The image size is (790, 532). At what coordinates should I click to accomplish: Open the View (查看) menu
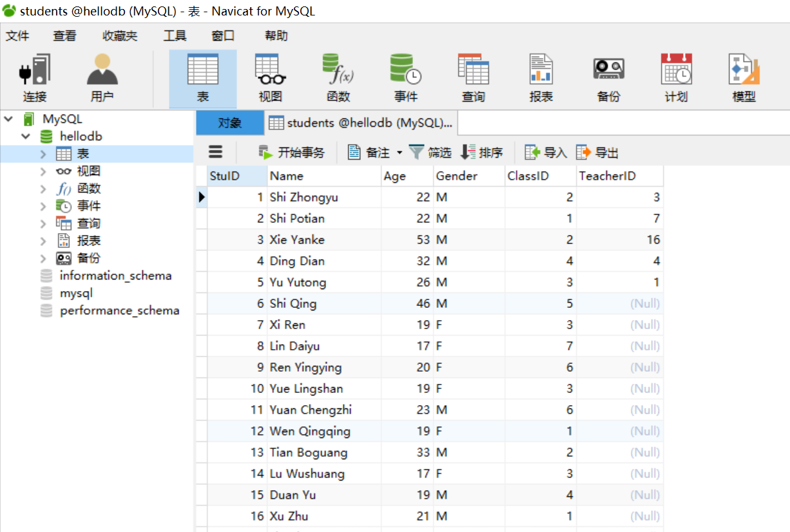click(x=64, y=36)
